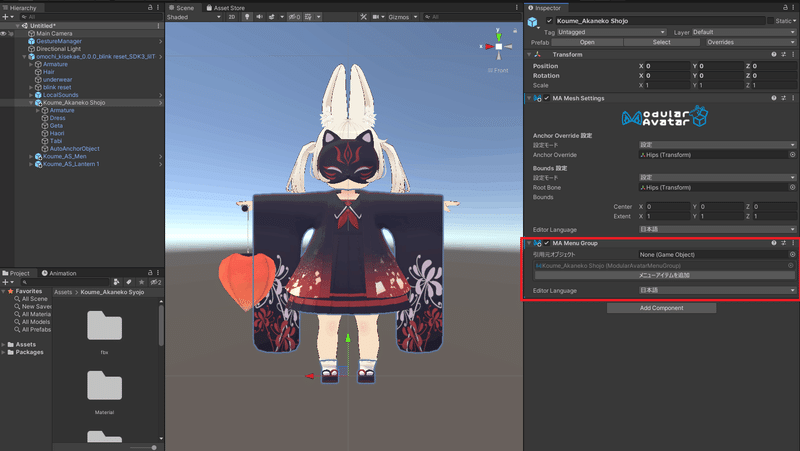Screen dimensions: 800x451
Task: Disable the MA Mesh Settings component checkbox
Action: pyautogui.click(x=546, y=98)
